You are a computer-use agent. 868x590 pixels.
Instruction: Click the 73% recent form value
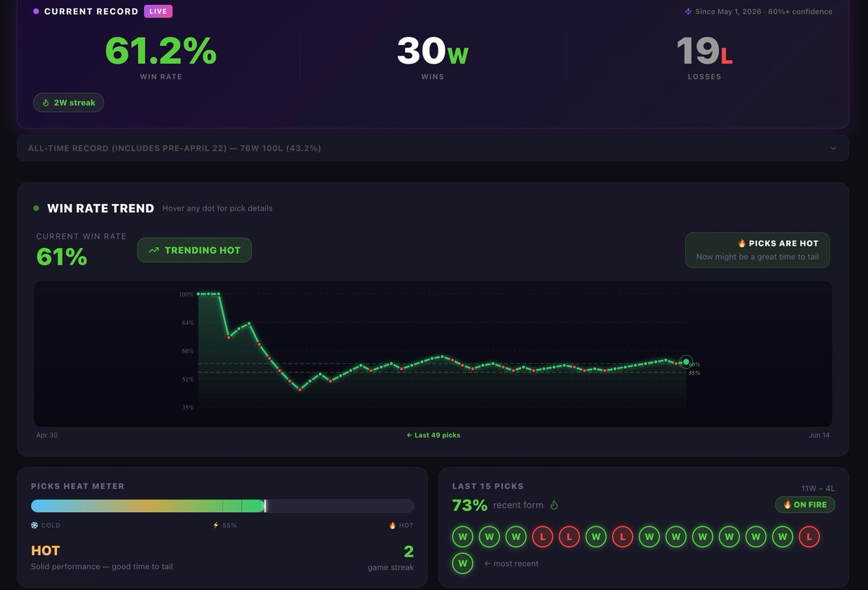469,505
